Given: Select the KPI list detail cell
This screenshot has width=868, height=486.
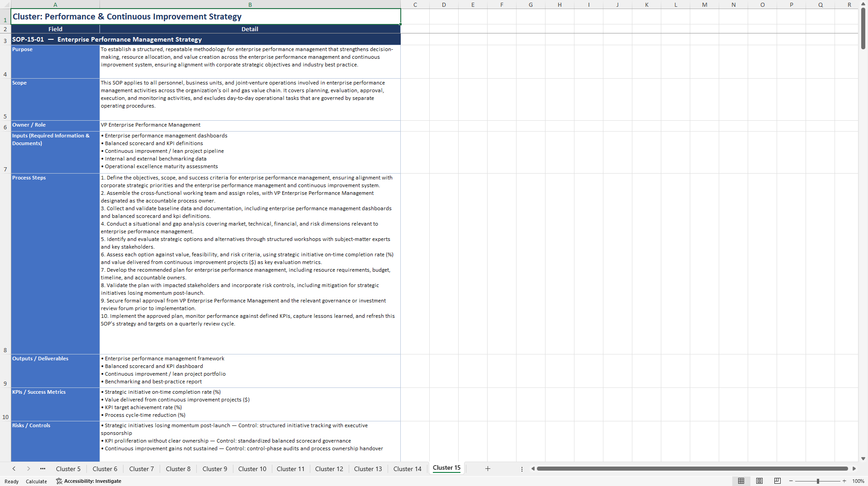Looking at the screenshot, I should click(x=250, y=405).
